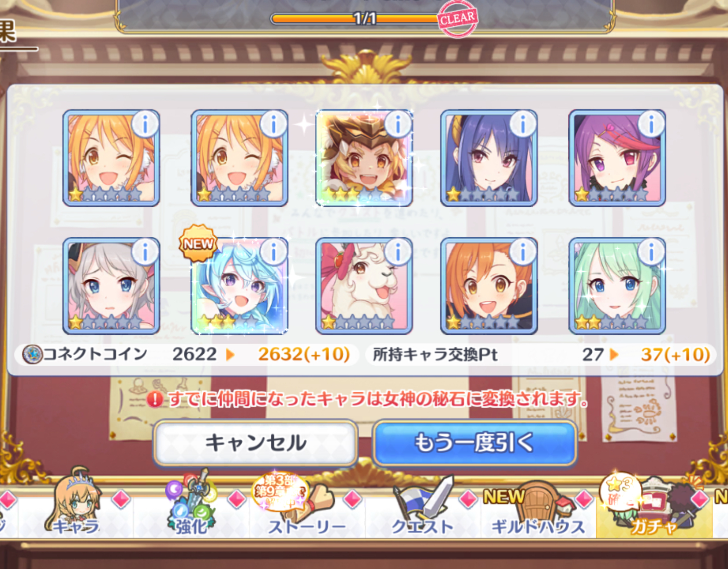This screenshot has width=728, height=569.
Task: Click キャンセル button
Action: pyautogui.click(x=255, y=443)
